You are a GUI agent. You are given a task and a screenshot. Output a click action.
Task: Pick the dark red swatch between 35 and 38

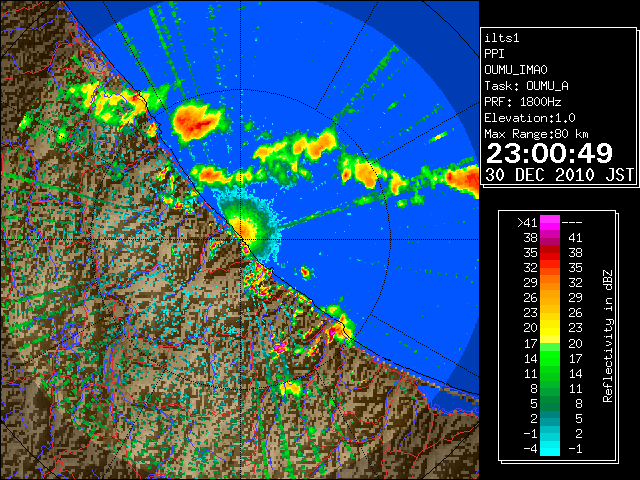coord(550,253)
